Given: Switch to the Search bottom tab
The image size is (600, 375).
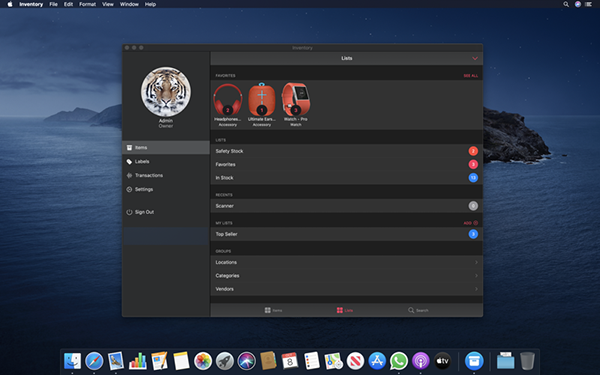Looking at the screenshot, I should pyautogui.click(x=418, y=310).
